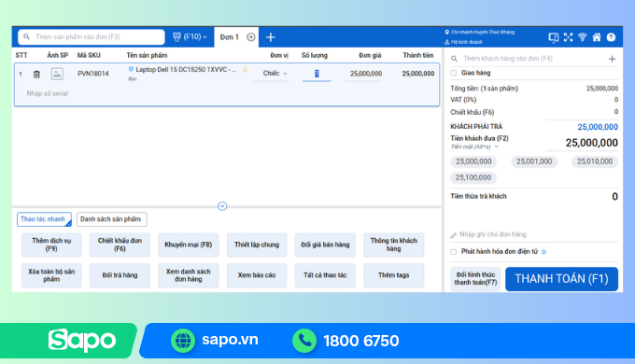
Task: Choose the 25,100,000 quick cash amount
Action: click(473, 177)
